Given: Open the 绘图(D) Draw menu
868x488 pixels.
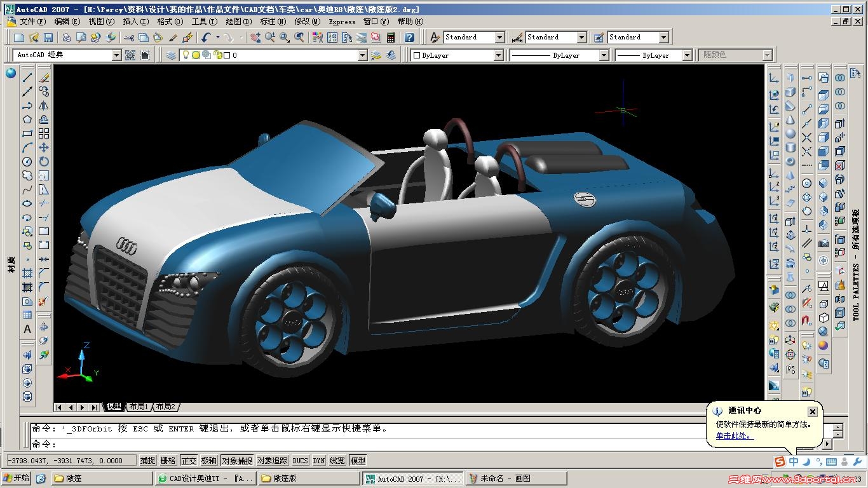Looking at the screenshot, I should 238,21.
